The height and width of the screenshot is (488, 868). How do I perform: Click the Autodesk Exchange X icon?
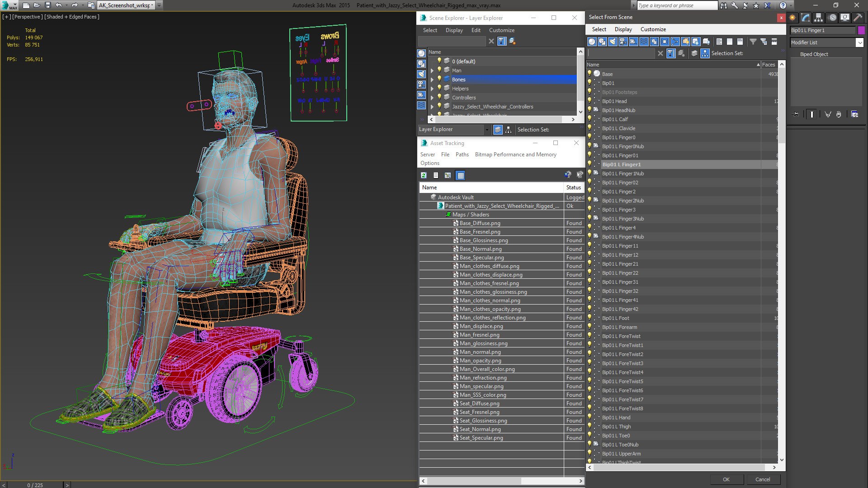pos(767,5)
